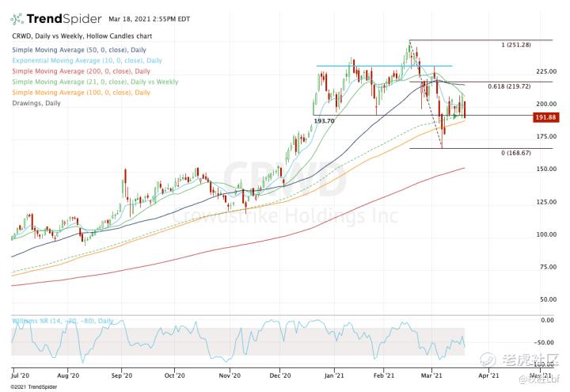Click the 193.70 support level label
Viewport: 570px width, 392px height.
[324, 120]
